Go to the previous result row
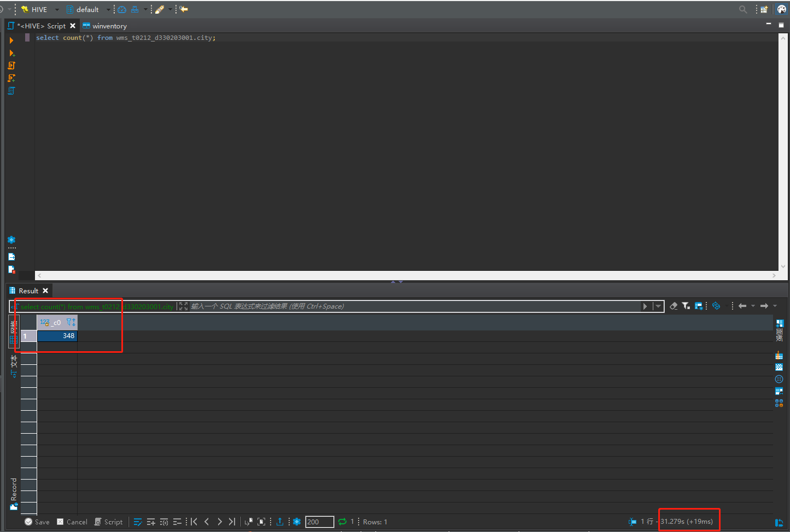790x532 pixels. (x=207, y=522)
